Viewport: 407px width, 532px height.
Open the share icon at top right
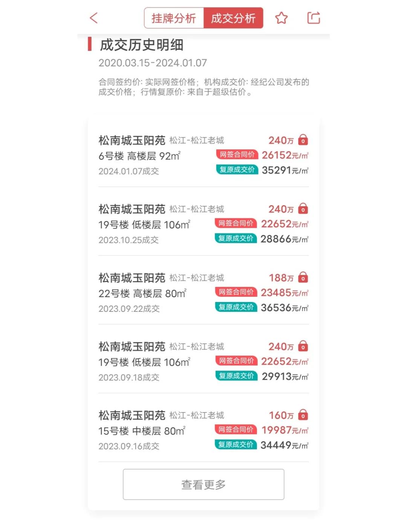pyautogui.click(x=314, y=18)
